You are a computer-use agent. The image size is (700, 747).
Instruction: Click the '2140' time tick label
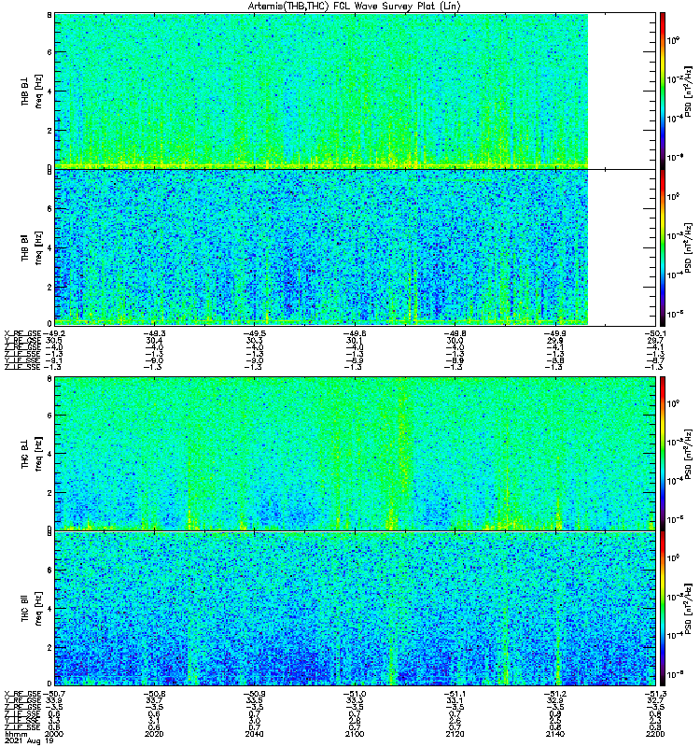click(554, 734)
